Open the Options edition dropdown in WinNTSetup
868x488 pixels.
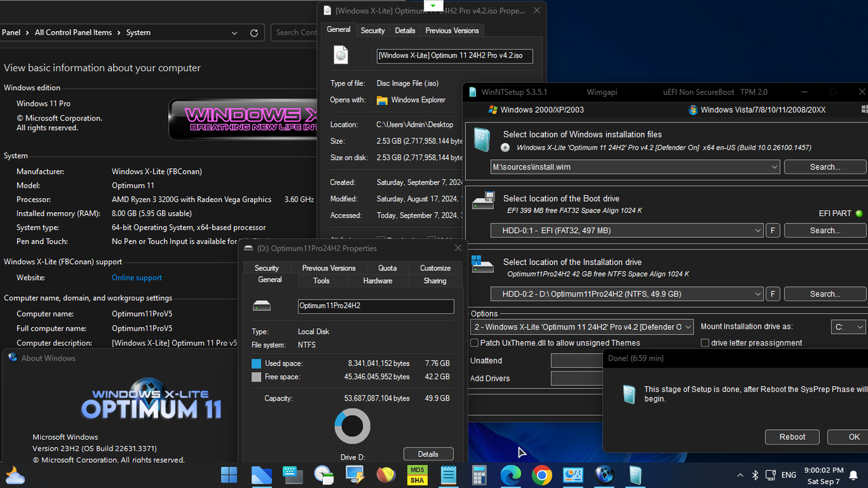687,327
